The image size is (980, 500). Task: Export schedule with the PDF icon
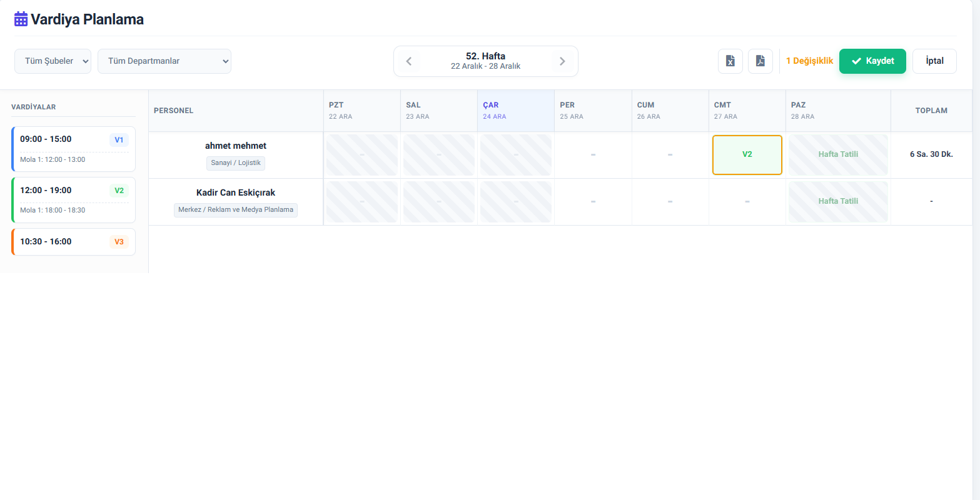coord(760,61)
